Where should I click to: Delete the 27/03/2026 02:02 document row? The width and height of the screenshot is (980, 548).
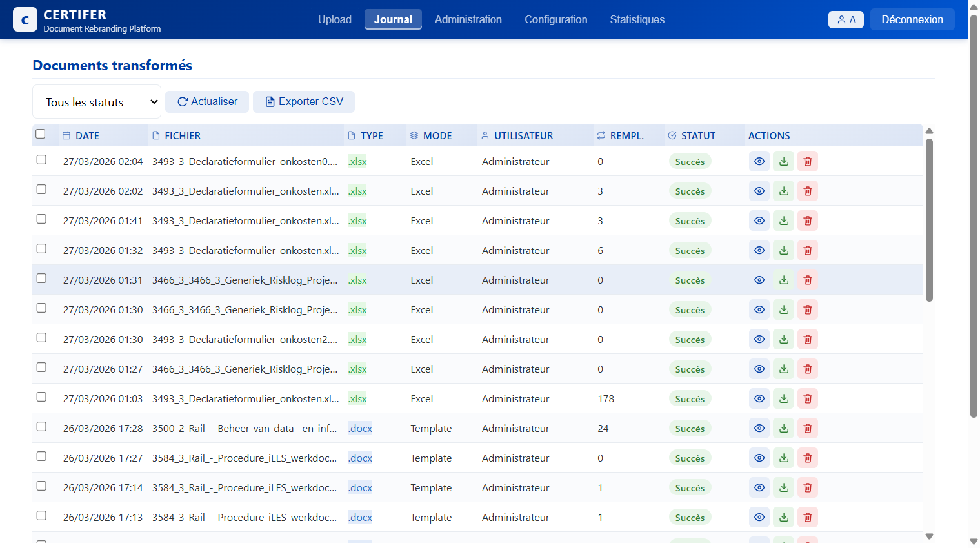pos(807,191)
